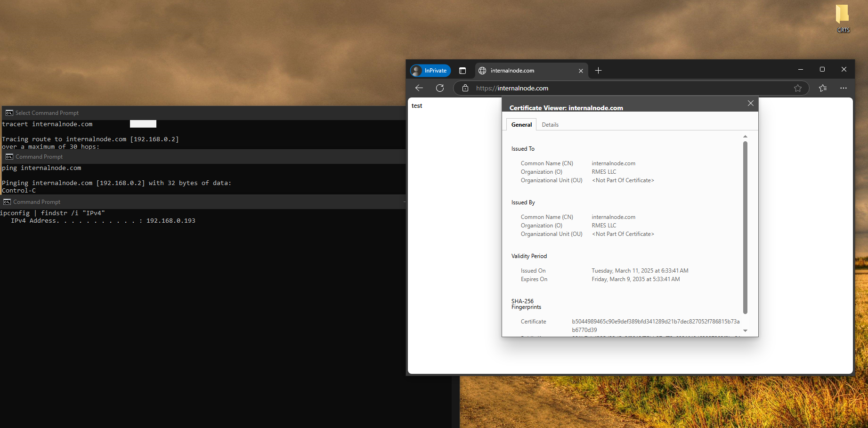Viewport: 868px width, 428px height.
Task: Click the Issued On date value
Action: coord(640,271)
